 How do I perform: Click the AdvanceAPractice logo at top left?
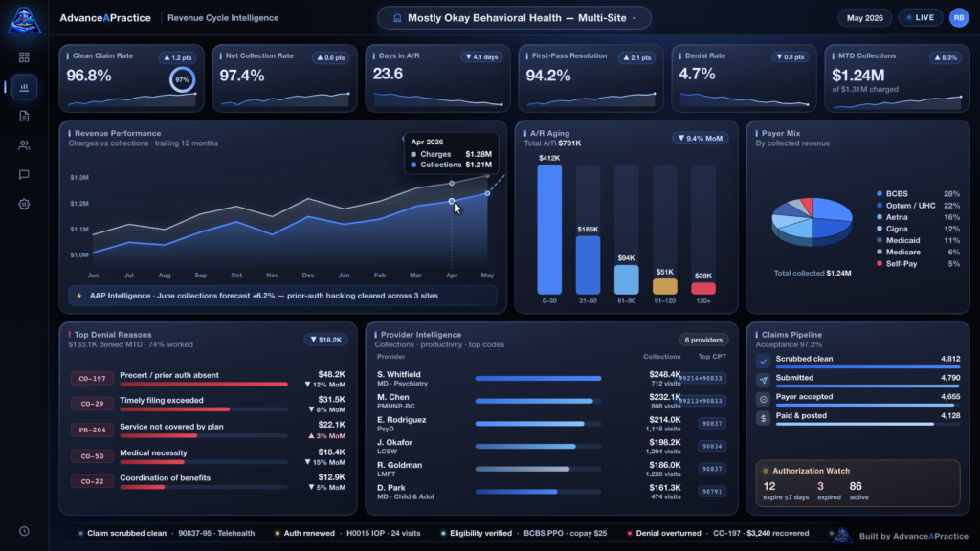click(x=24, y=20)
